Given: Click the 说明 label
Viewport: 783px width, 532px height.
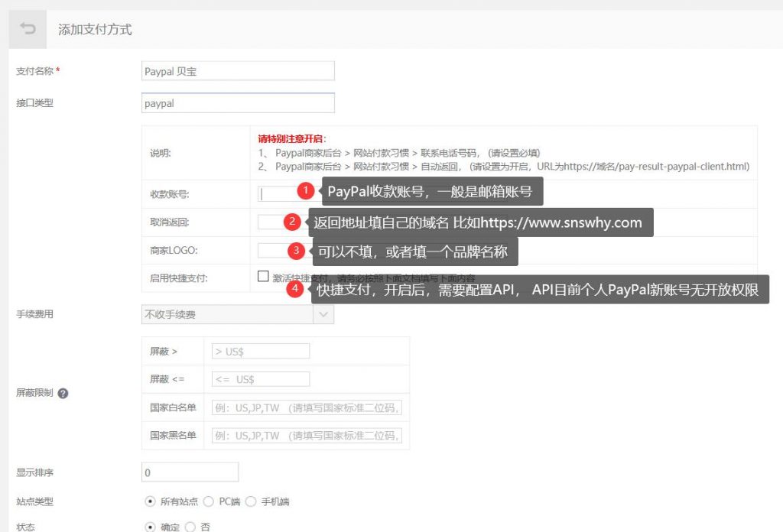Looking at the screenshot, I should click(x=161, y=153).
